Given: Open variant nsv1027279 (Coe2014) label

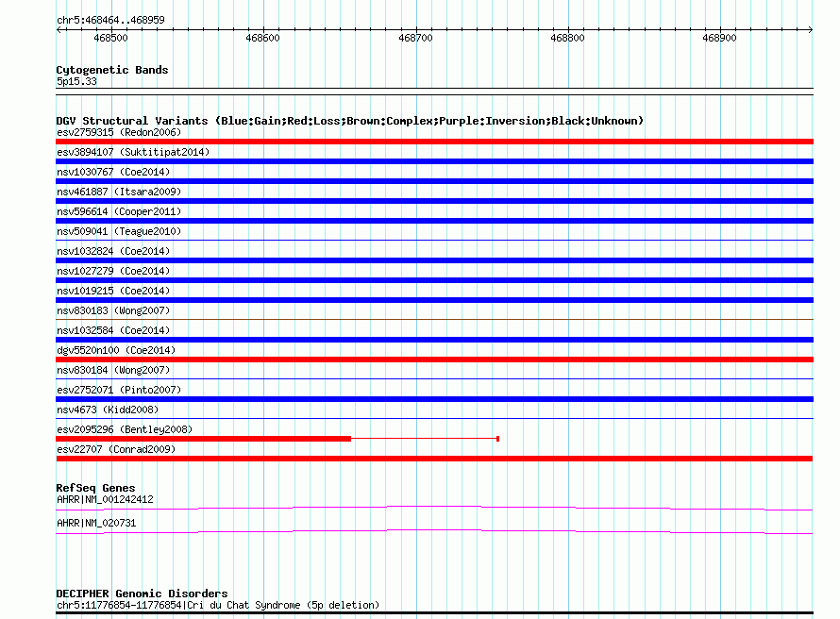Looking at the screenshot, I should (113, 271).
